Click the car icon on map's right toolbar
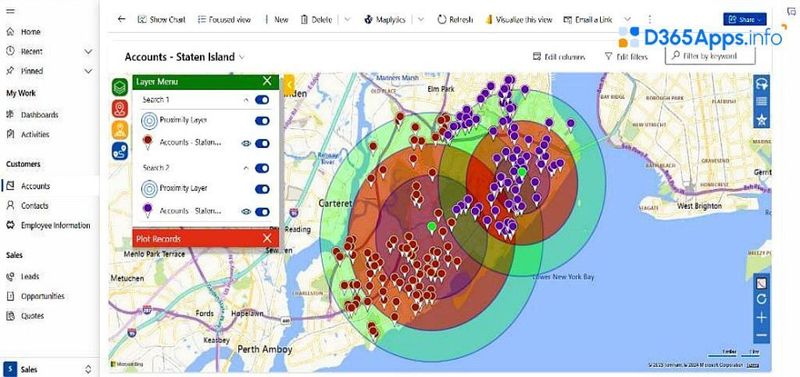800x377 pixels. coord(762,84)
